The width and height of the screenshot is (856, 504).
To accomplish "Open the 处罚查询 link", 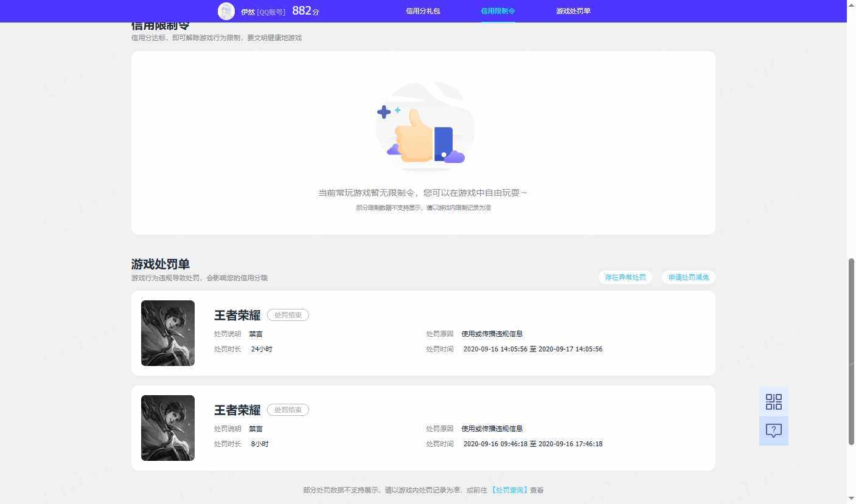I will coord(509,490).
